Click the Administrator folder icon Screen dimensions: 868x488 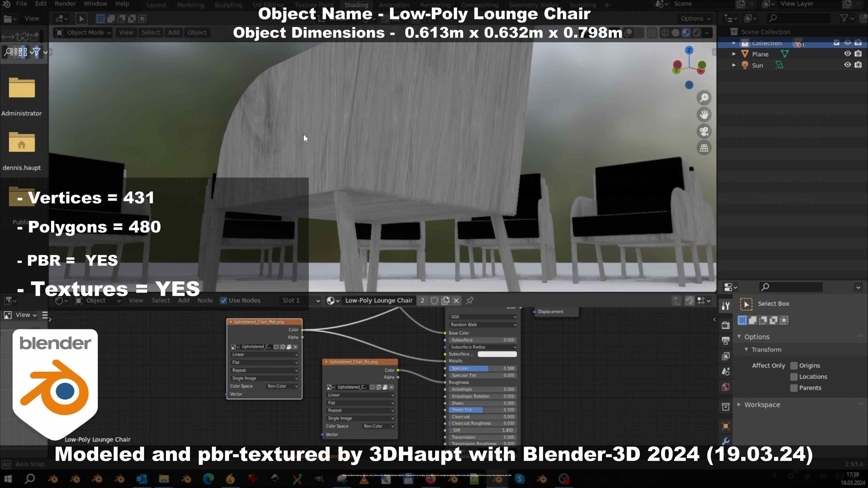point(21,88)
